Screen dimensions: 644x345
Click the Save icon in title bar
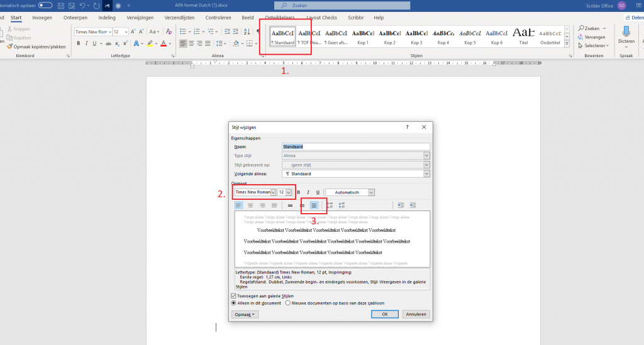[x=61, y=6]
